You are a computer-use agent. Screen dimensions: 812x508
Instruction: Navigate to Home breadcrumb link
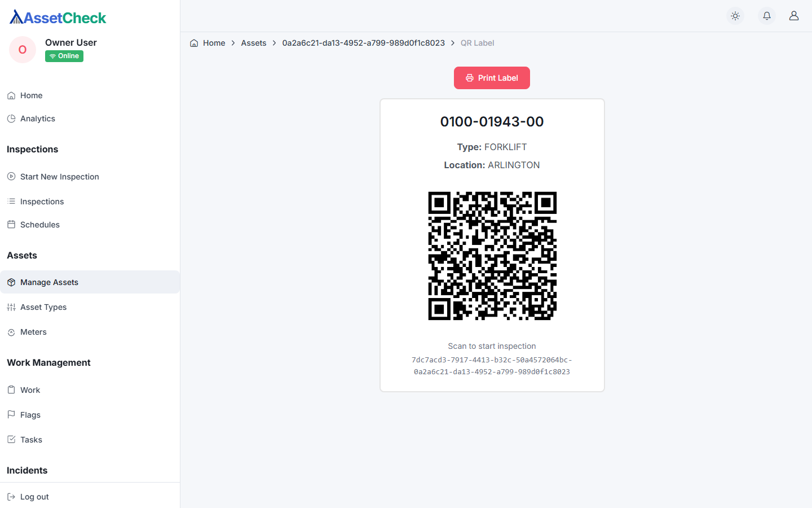pyautogui.click(x=214, y=43)
